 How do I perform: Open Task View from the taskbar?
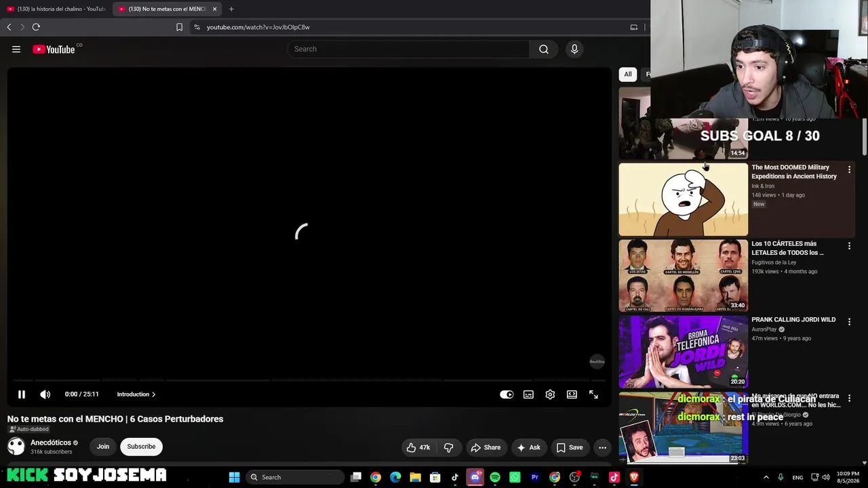(356, 477)
